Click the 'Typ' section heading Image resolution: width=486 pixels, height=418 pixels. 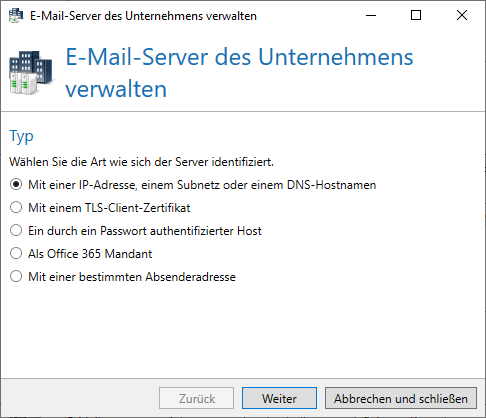coord(22,137)
